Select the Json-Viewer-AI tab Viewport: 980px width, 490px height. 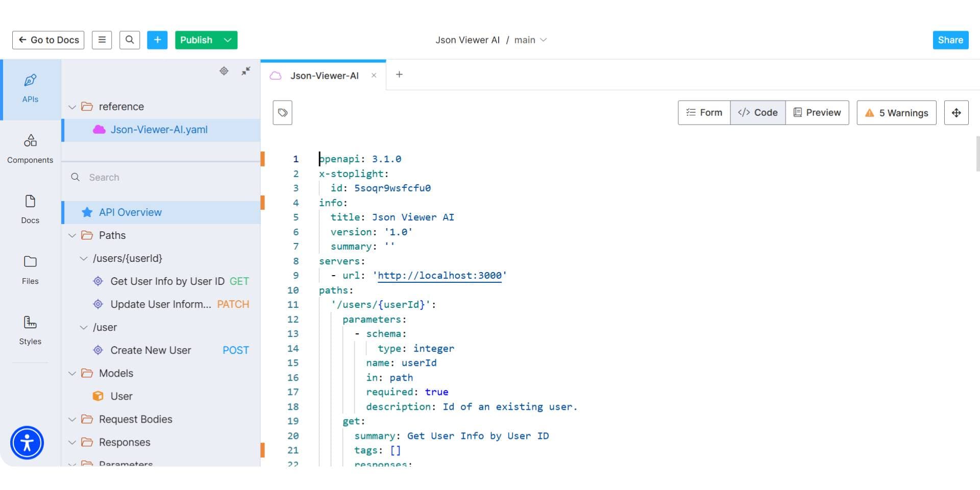(324, 76)
